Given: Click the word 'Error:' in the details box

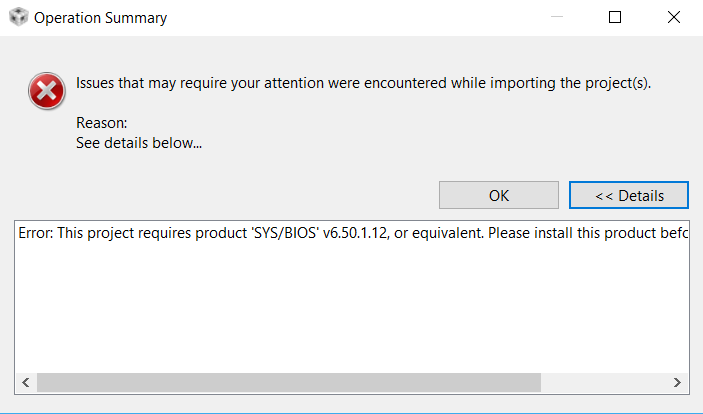Looking at the screenshot, I should tap(36, 233).
